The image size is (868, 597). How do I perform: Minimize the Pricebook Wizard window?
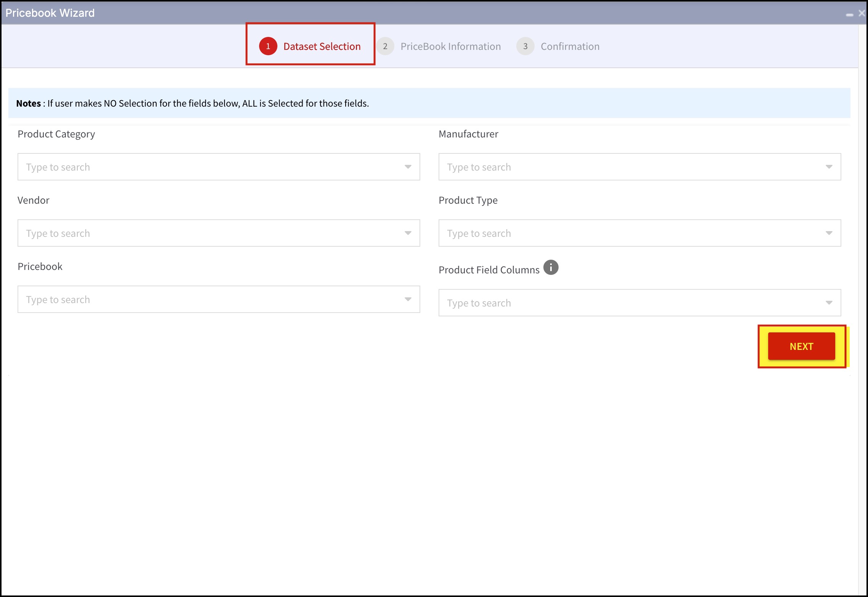(x=849, y=14)
